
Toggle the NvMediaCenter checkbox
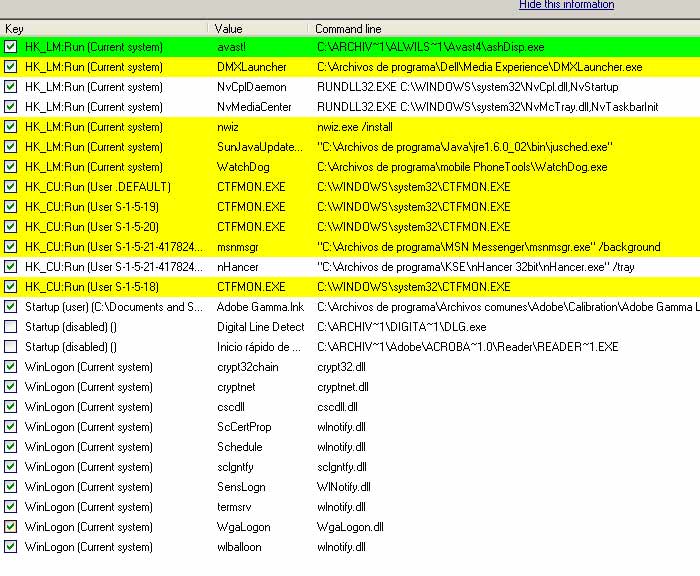coord(10,107)
